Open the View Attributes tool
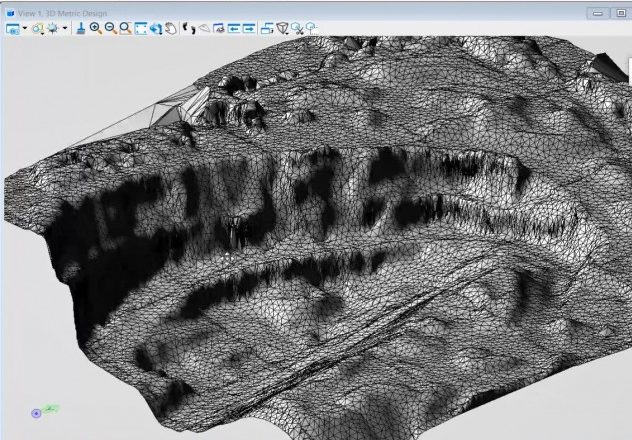The image size is (632, 440). 13,29
